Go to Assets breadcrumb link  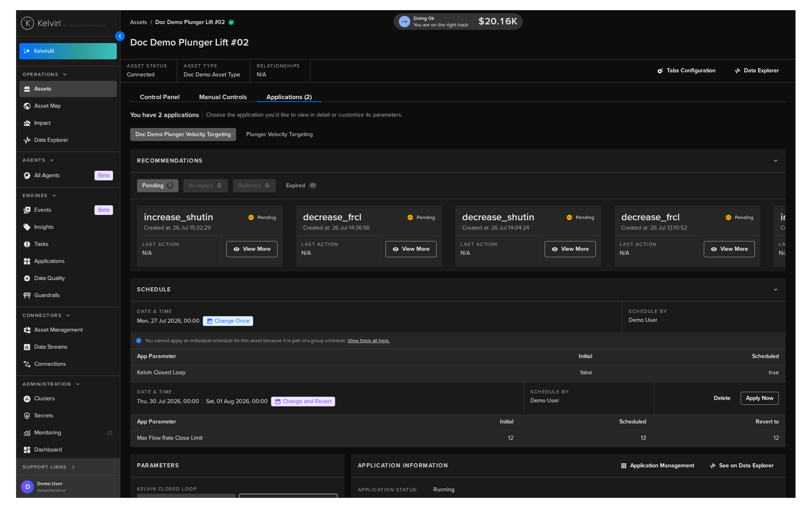tap(138, 22)
